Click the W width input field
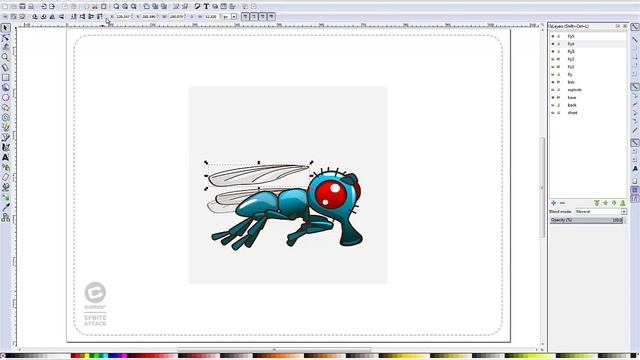Viewport: 640px width, 360px height. coord(176,17)
